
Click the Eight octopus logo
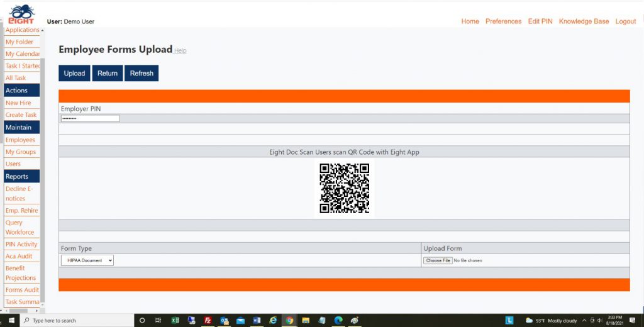21,15
